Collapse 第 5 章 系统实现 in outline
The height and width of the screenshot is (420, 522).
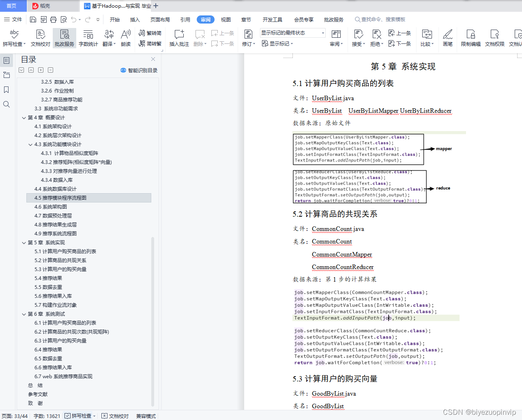(24, 243)
